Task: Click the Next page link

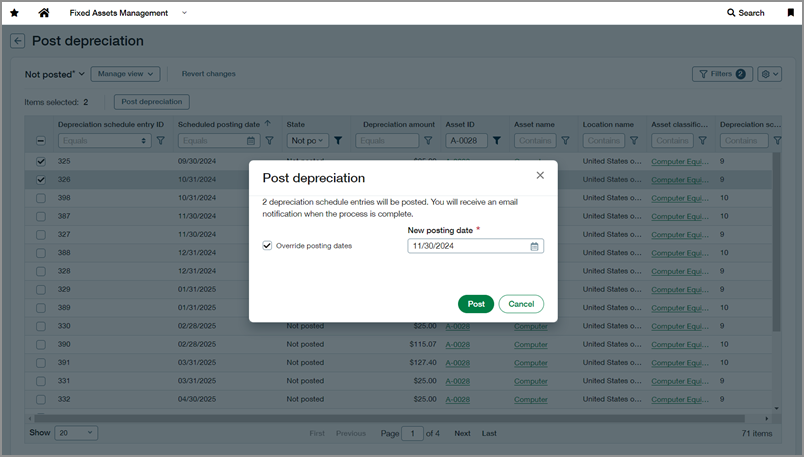Action: pos(462,433)
